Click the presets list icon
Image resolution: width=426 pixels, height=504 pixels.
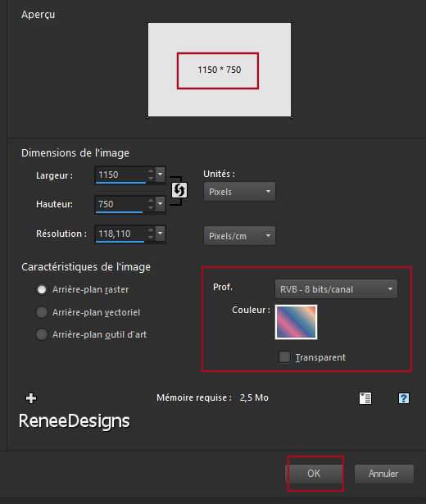(365, 398)
